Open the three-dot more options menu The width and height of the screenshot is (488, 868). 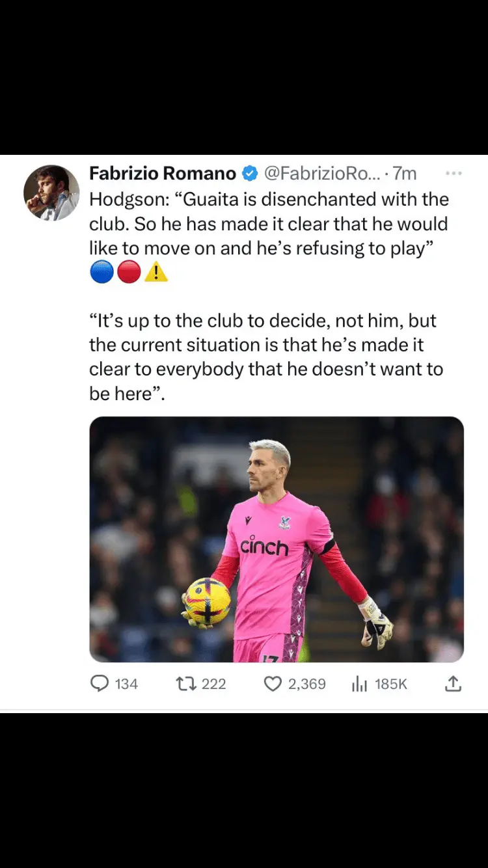[x=453, y=173]
